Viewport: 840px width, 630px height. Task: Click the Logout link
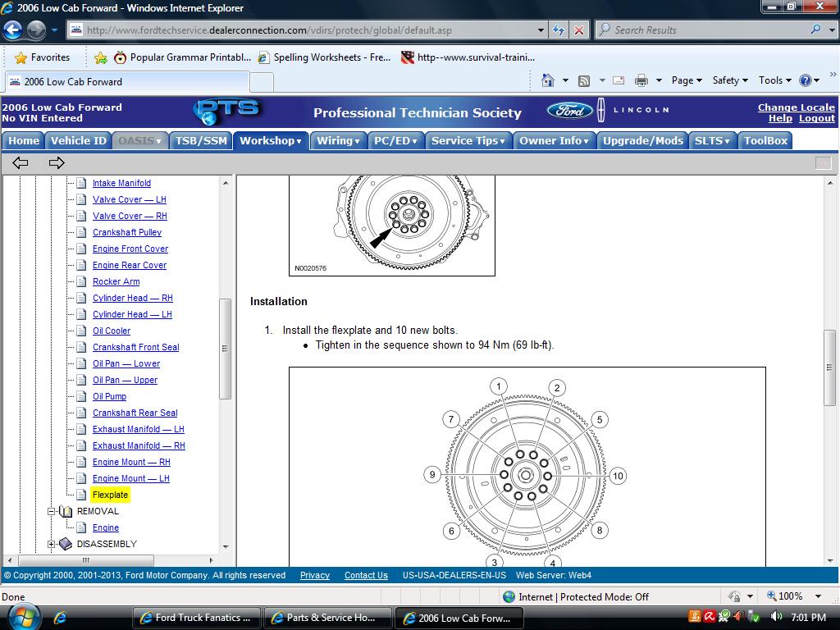816,118
